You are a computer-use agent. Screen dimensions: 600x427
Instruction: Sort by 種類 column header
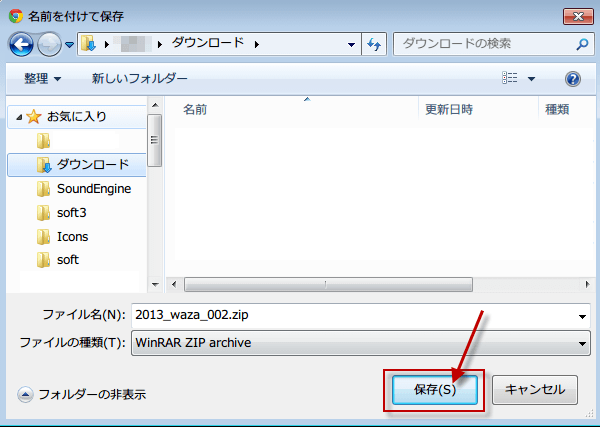click(557, 109)
